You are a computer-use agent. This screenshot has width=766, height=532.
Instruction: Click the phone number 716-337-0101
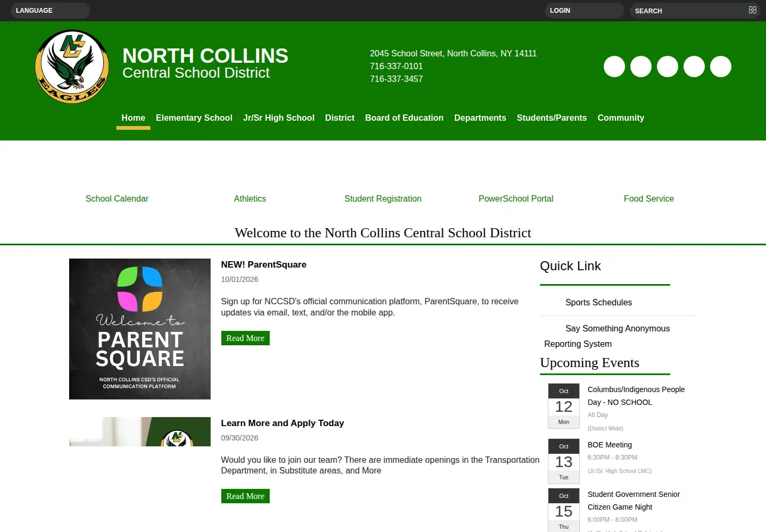pos(396,66)
